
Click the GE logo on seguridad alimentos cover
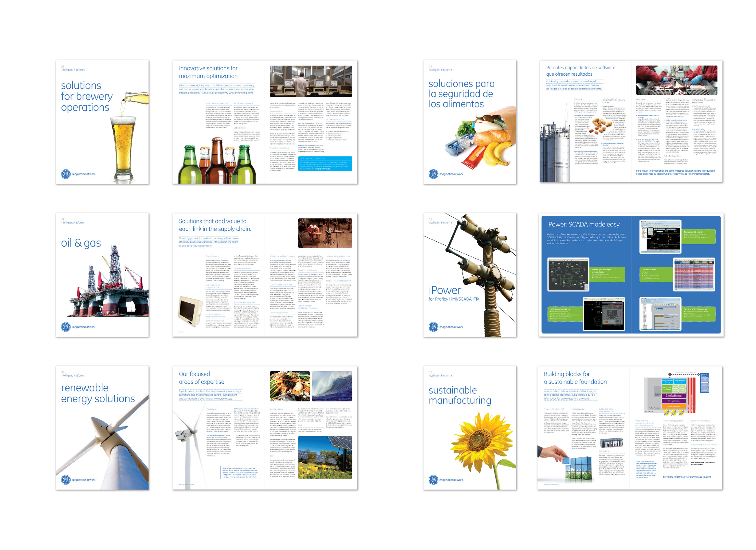pos(433,174)
